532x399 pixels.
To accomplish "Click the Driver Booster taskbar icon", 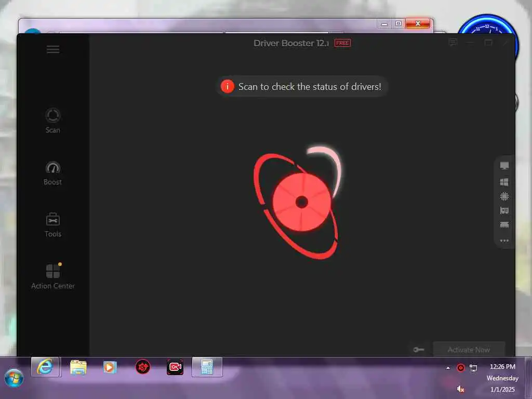I will point(143,367).
